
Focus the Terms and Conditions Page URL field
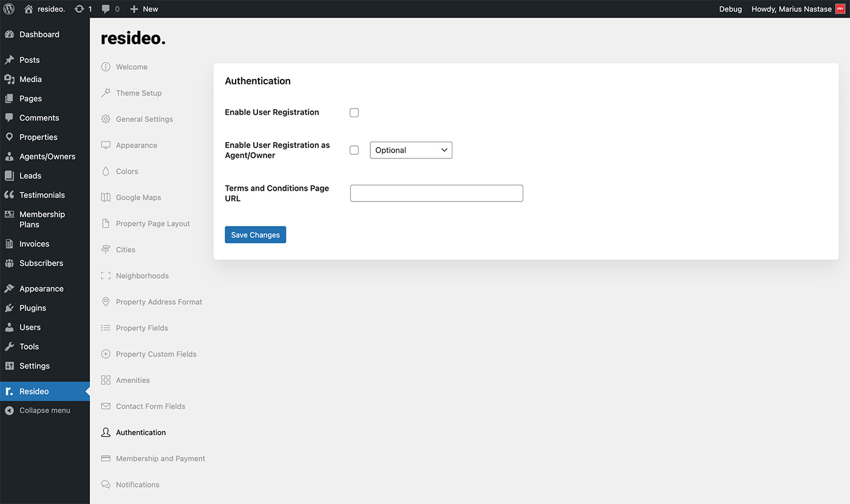coord(437,193)
